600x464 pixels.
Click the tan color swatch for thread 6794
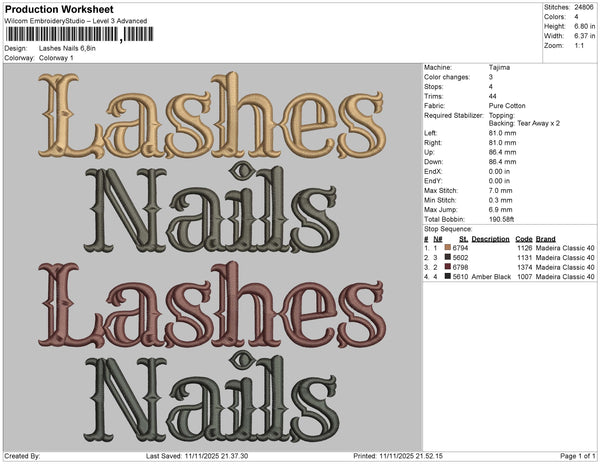(448, 247)
